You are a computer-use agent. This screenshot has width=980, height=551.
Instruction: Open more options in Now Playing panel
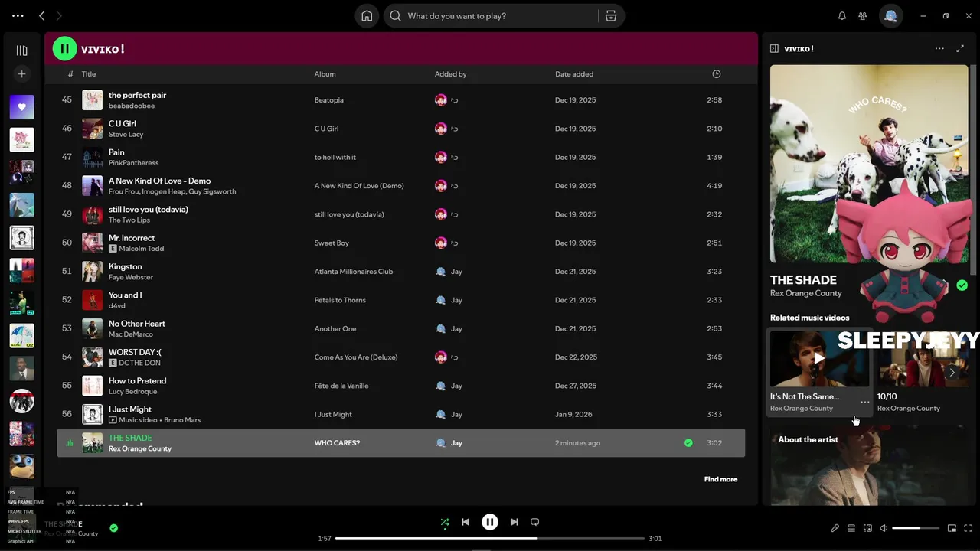[x=939, y=48]
